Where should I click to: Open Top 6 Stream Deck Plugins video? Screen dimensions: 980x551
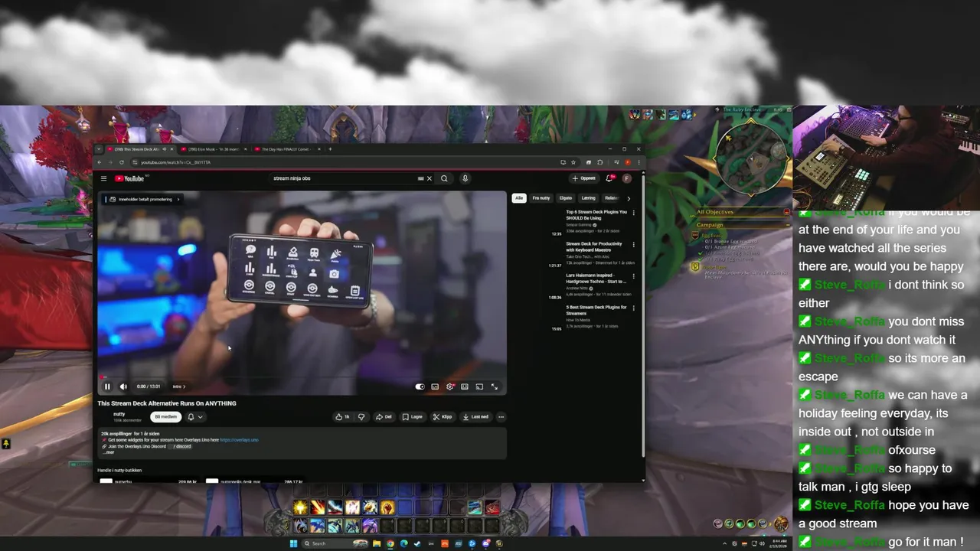(x=596, y=215)
